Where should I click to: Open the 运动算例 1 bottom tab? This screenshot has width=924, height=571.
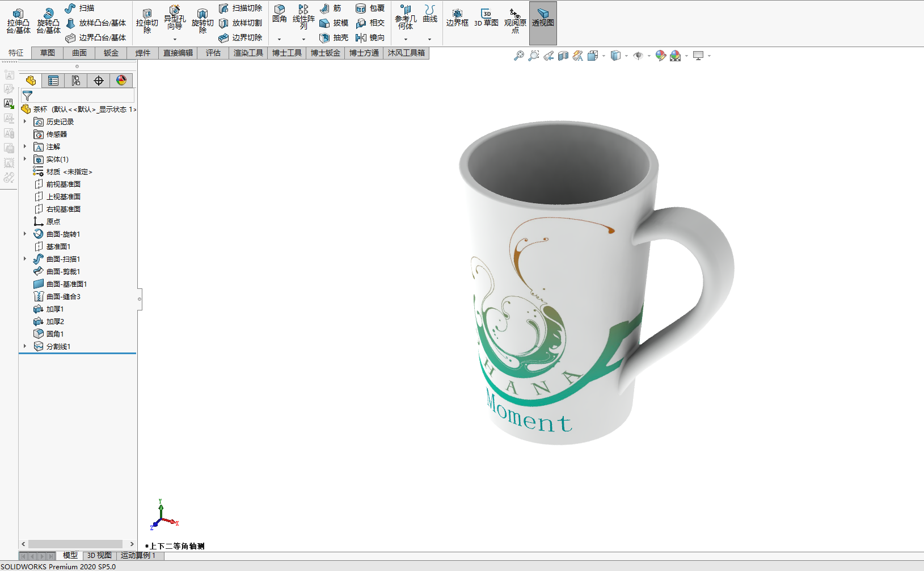tap(138, 556)
